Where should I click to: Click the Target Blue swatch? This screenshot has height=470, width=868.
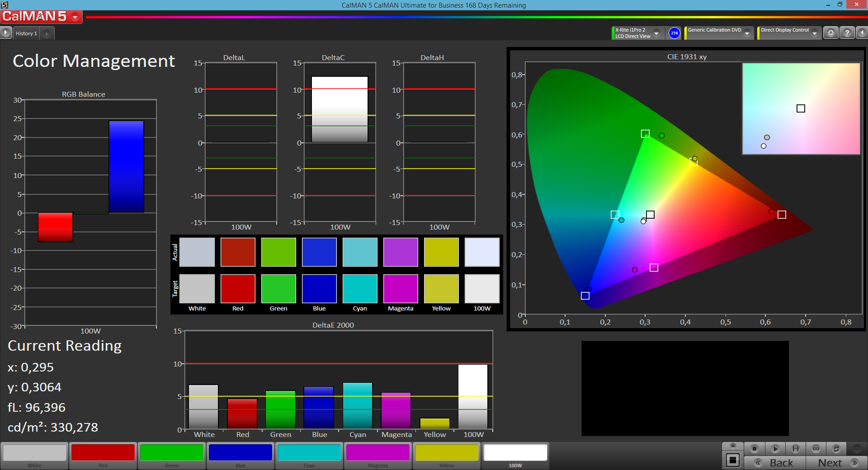click(319, 289)
